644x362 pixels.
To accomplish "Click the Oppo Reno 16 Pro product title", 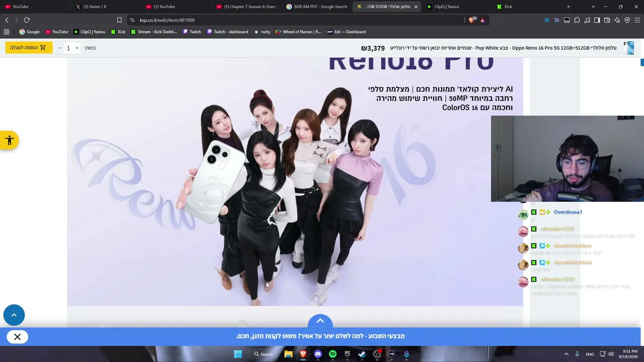I will pos(503,48).
